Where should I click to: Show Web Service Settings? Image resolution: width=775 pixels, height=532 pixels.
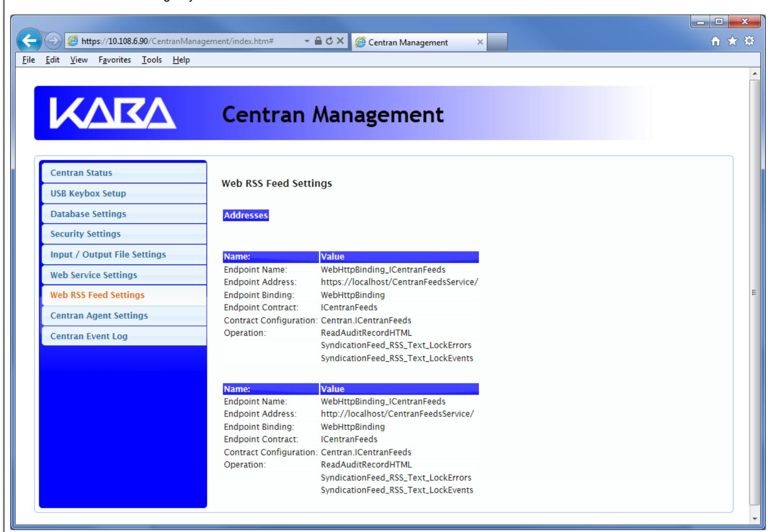point(124,275)
